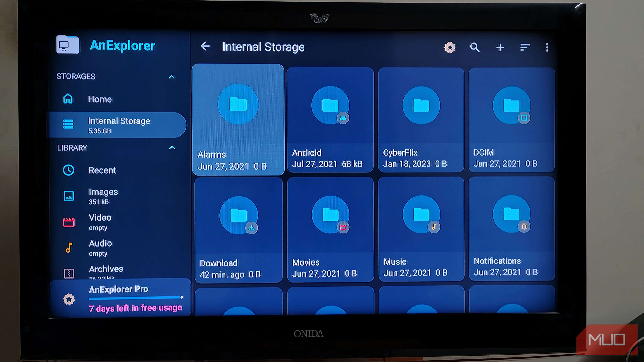Open the premium star badge in toolbar
644x362 pixels.
(x=450, y=47)
